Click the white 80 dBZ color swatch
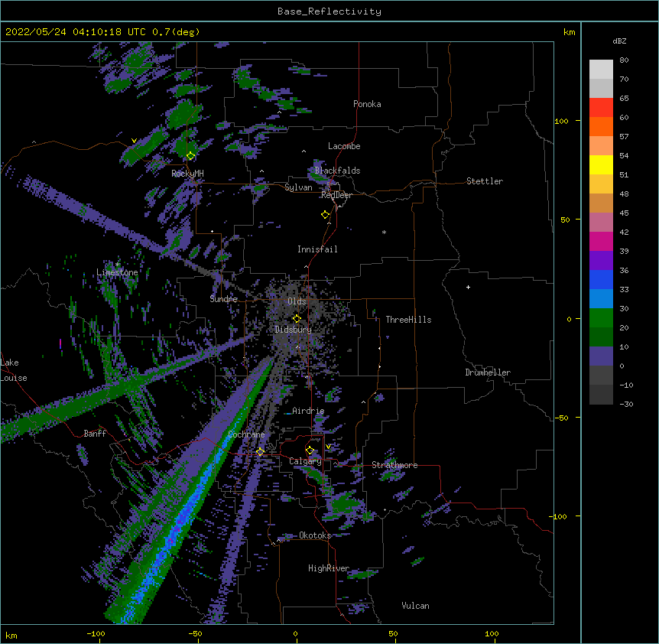The height and width of the screenshot is (644, 659). point(601,70)
